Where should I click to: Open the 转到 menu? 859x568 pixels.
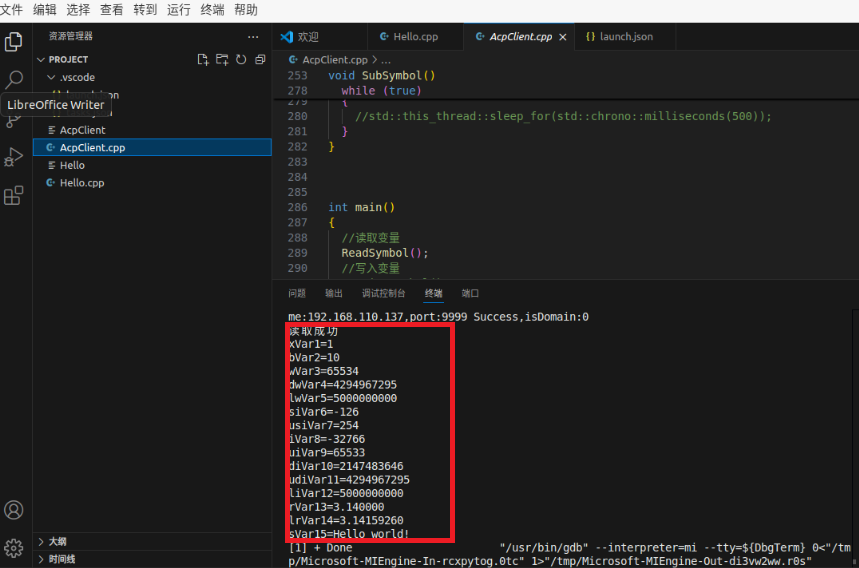tap(145, 10)
